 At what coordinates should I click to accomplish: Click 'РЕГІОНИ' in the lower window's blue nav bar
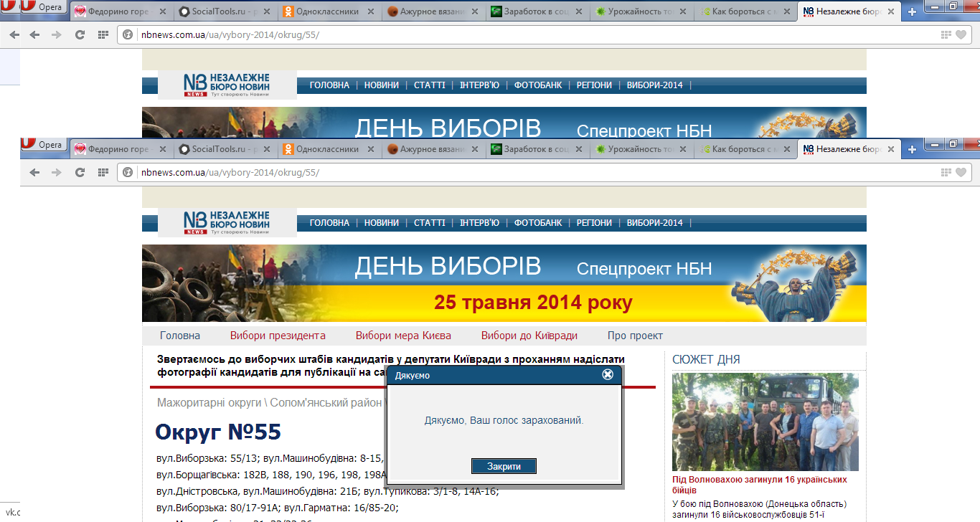pos(595,223)
